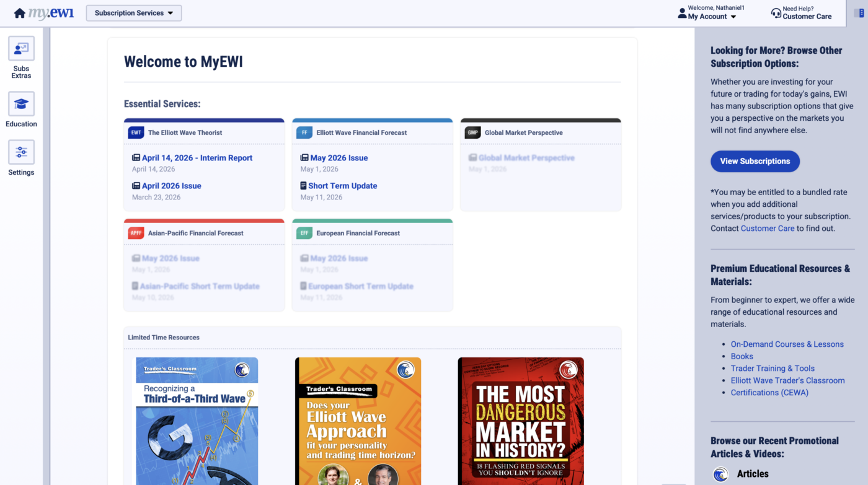868x485 pixels.
Task: Click the Subs Extras sidebar icon
Action: [x=21, y=48]
